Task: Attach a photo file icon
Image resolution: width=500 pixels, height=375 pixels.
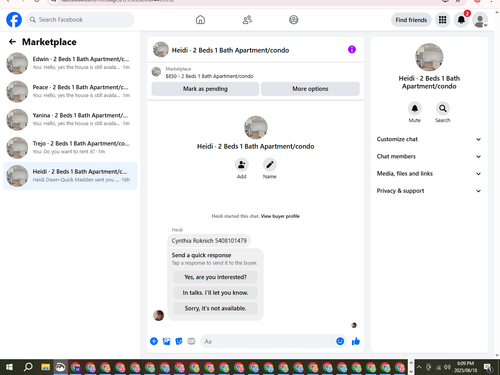Action: point(166,341)
